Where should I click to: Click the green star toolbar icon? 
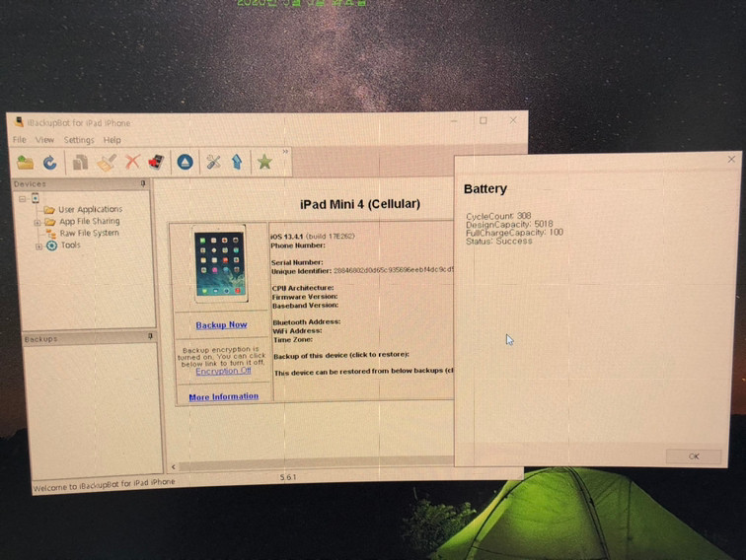(264, 163)
